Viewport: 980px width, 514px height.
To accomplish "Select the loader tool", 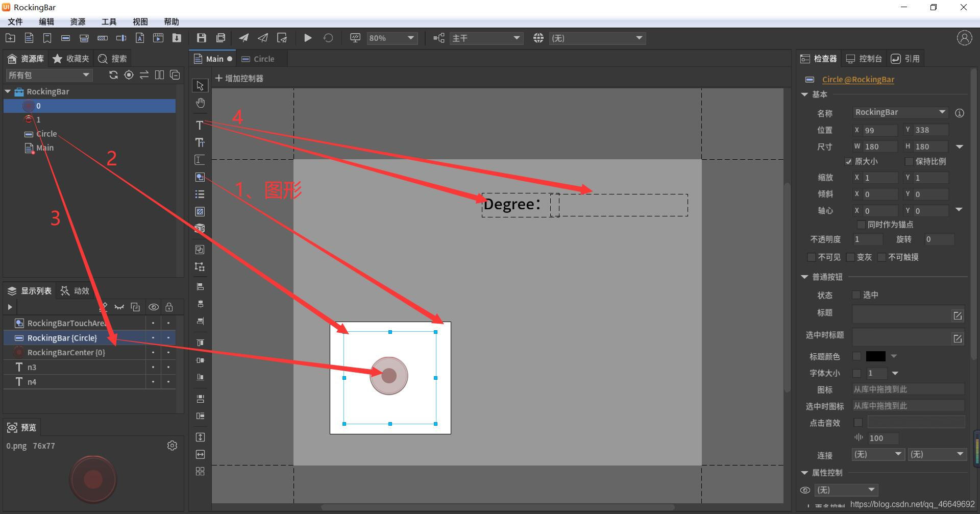I will 200,211.
